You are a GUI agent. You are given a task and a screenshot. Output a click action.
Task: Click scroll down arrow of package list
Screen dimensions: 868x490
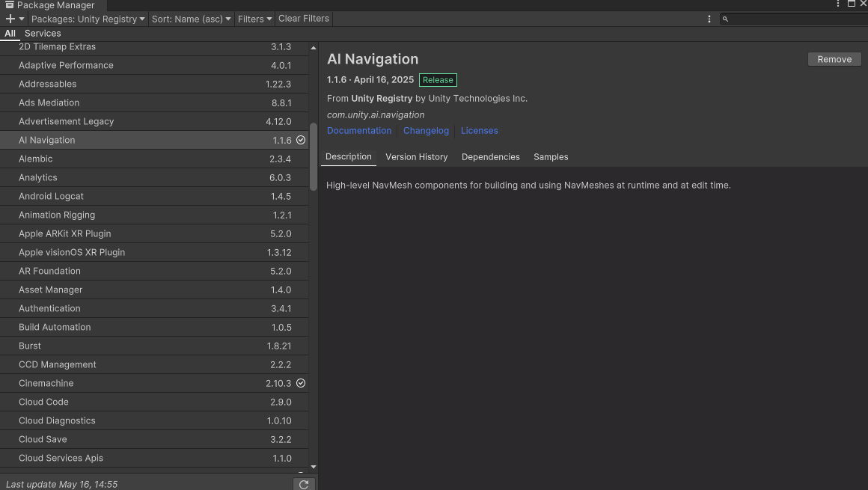pyautogui.click(x=314, y=467)
